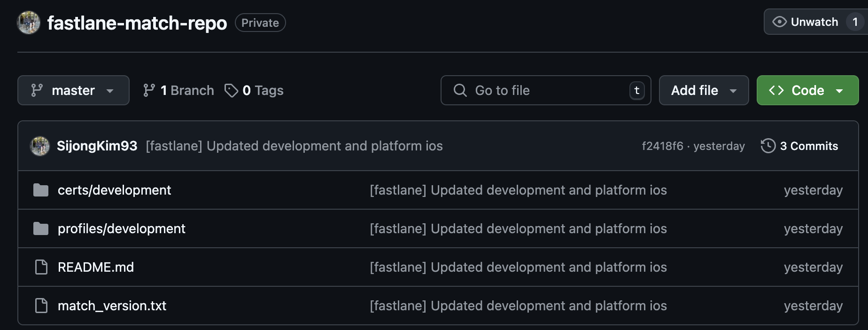The height and width of the screenshot is (330, 868).
Task: Open commit f2418f6
Action: (x=662, y=146)
